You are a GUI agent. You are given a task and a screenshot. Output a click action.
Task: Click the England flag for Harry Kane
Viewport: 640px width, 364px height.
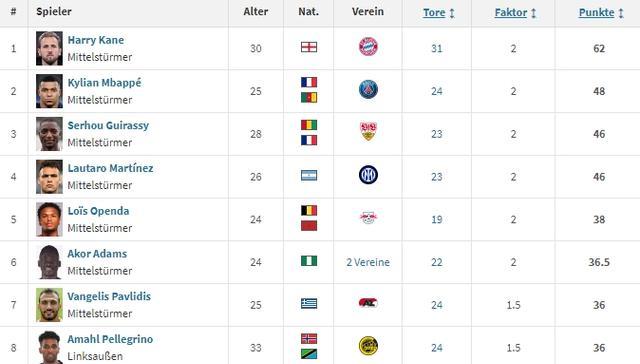[x=309, y=47]
